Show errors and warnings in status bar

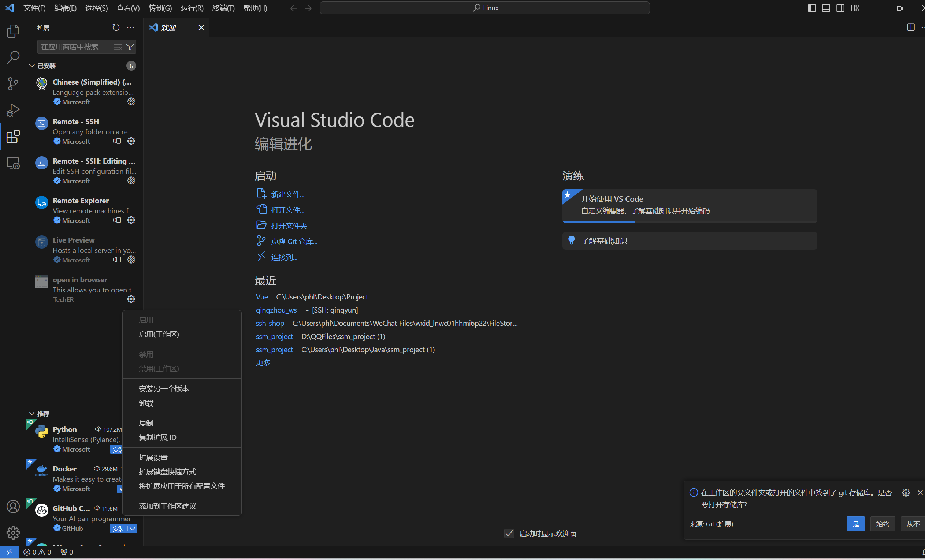[x=37, y=552]
